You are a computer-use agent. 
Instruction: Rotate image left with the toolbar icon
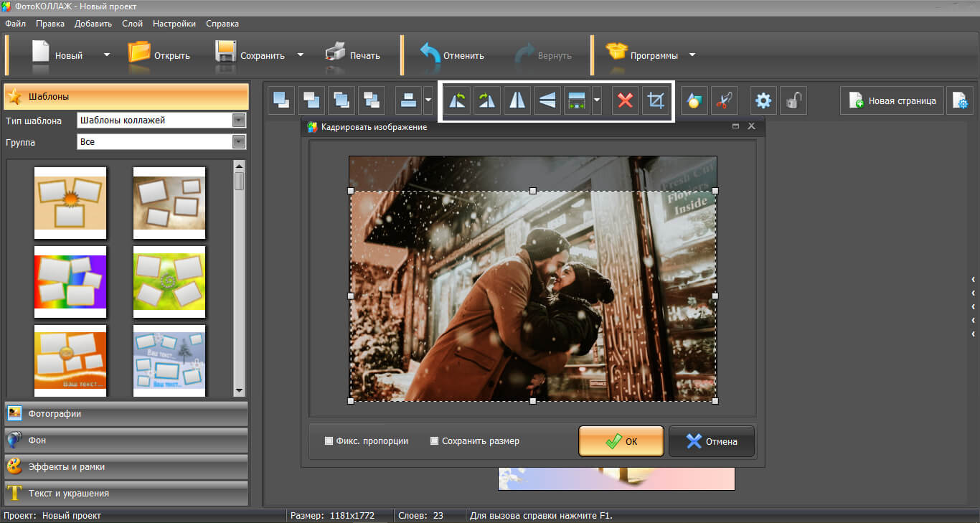click(457, 100)
